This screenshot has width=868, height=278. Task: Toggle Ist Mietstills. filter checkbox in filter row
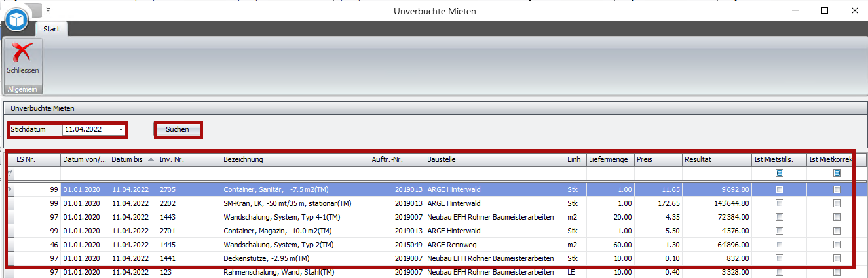780,173
